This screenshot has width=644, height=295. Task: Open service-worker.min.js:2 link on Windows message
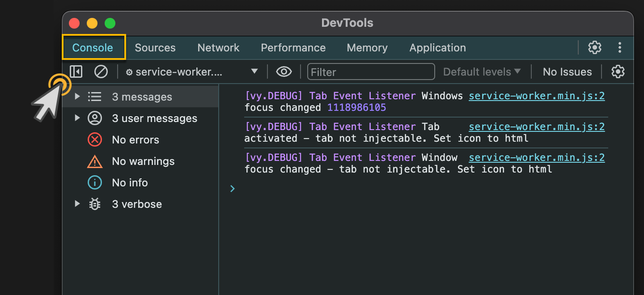pyautogui.click(x=537, y=96)
